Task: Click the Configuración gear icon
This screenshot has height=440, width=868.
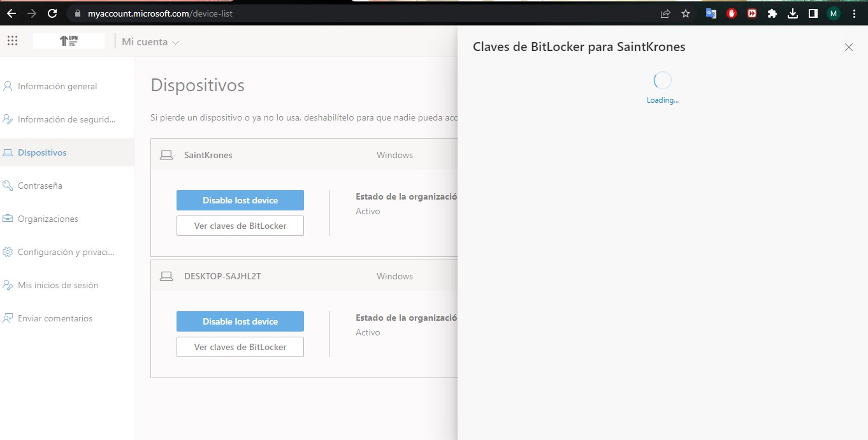Action: pos(8,252)
